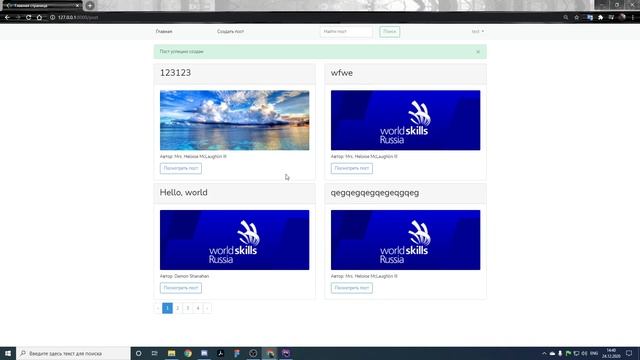
Task: Go to pagination page 4
Action: (x=198, y=308)
